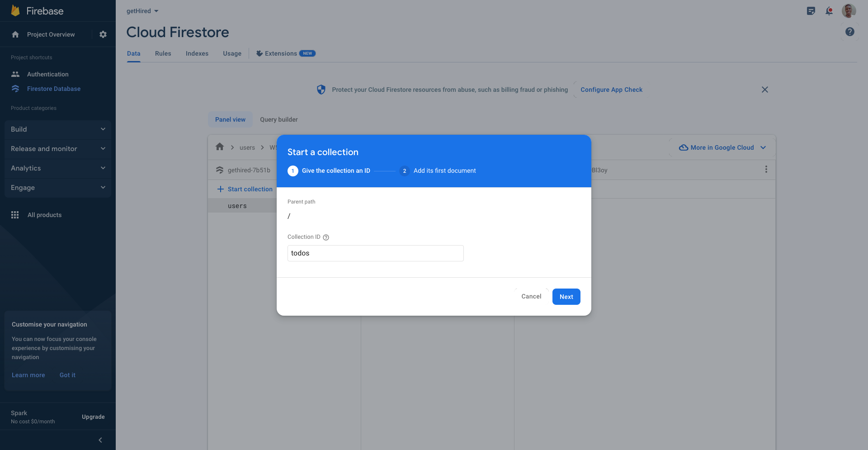Click the Next button in dialog
Viewport: 868px width, 450px height.
(x=566, y=297)
